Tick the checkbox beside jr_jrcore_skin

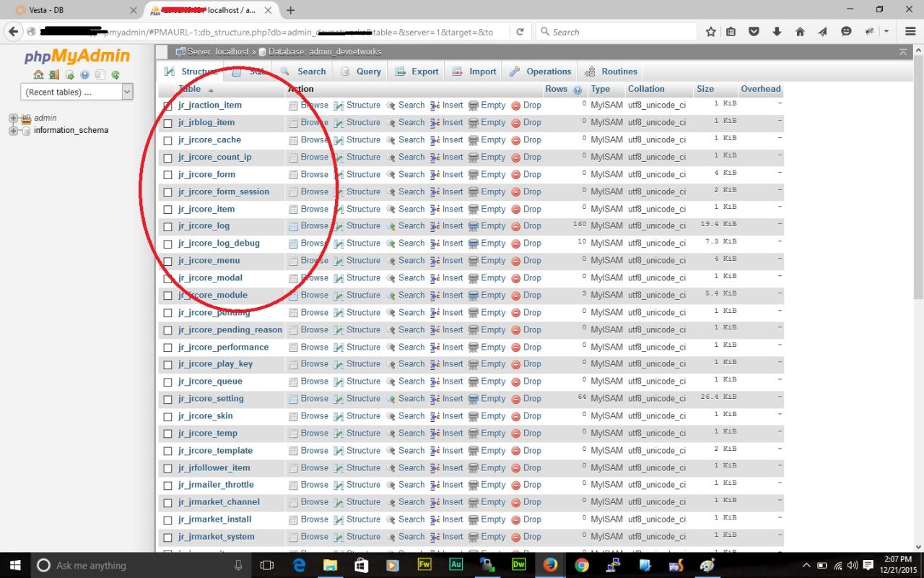click(168, 417)
